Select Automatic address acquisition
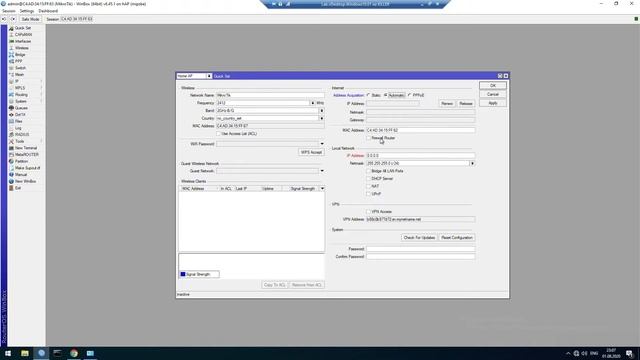Screen dimensions: 640x360 (x=385, y=95)
